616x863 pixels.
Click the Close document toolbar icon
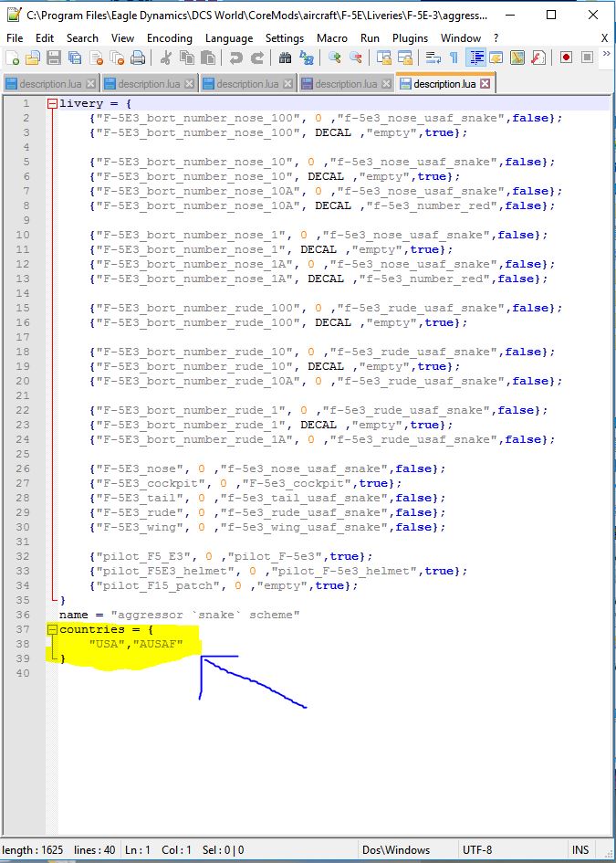point(96,58)
